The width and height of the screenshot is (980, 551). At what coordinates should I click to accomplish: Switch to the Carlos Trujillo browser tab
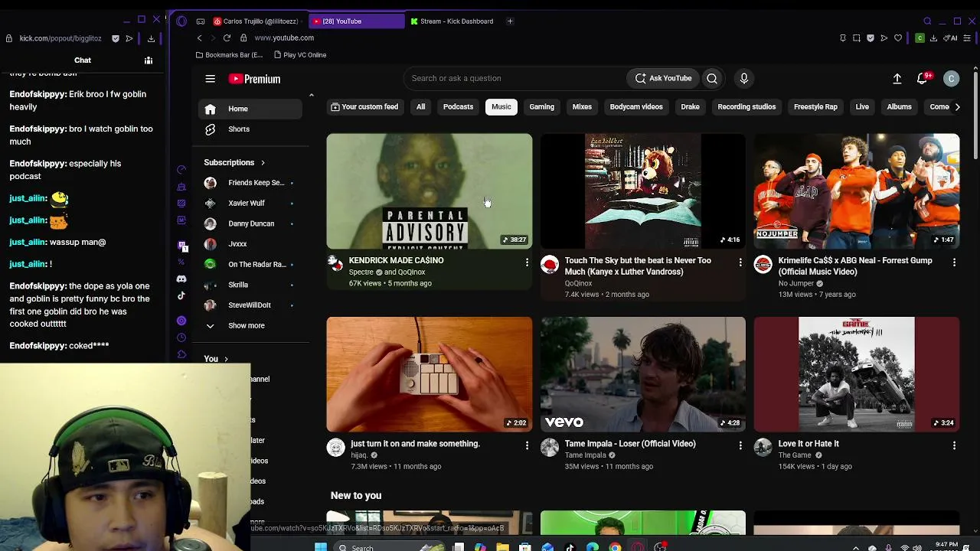(x=258, y=21)
